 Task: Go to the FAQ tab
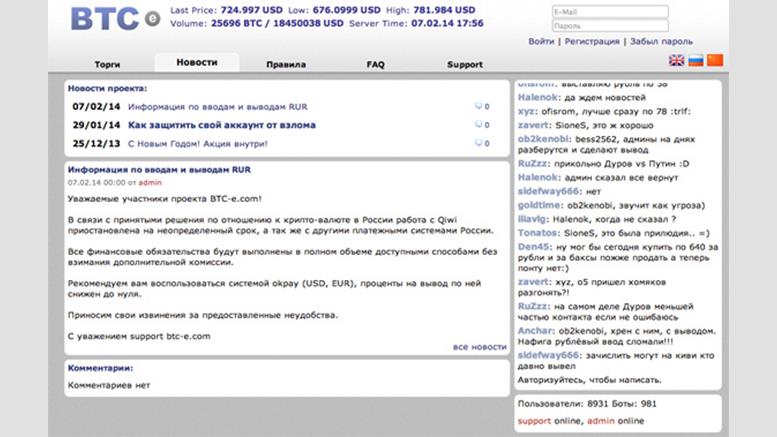[x=375, y=64]
